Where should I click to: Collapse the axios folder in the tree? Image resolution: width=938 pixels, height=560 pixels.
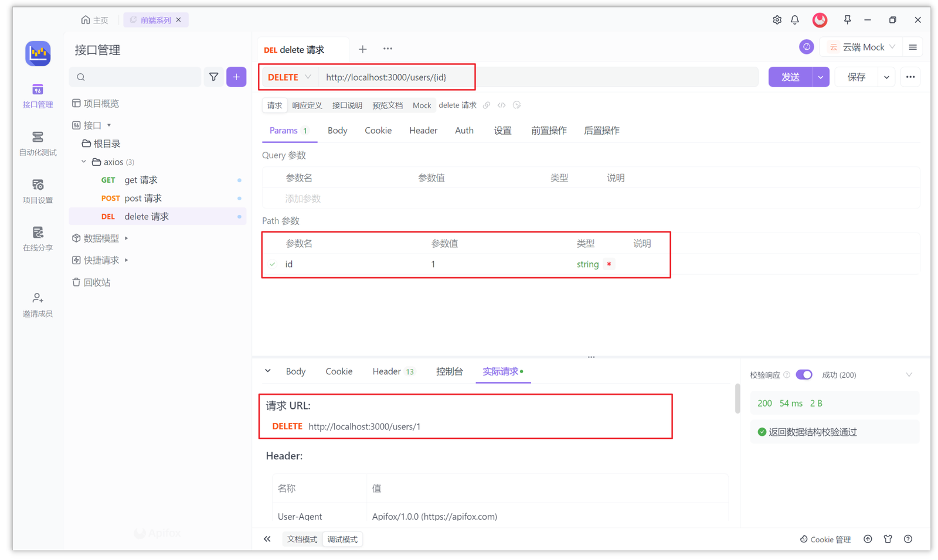pos(83,162)
